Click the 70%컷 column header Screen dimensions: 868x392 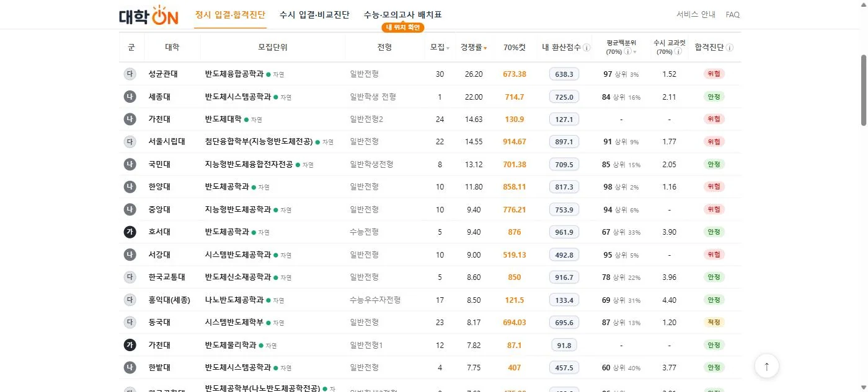point(515,48)
